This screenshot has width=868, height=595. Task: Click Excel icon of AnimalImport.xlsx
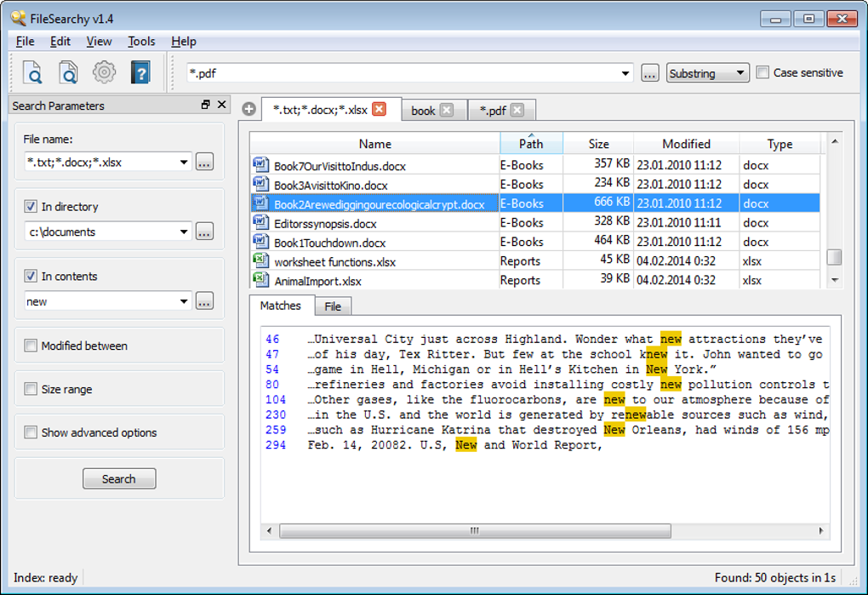click(260, 279)
